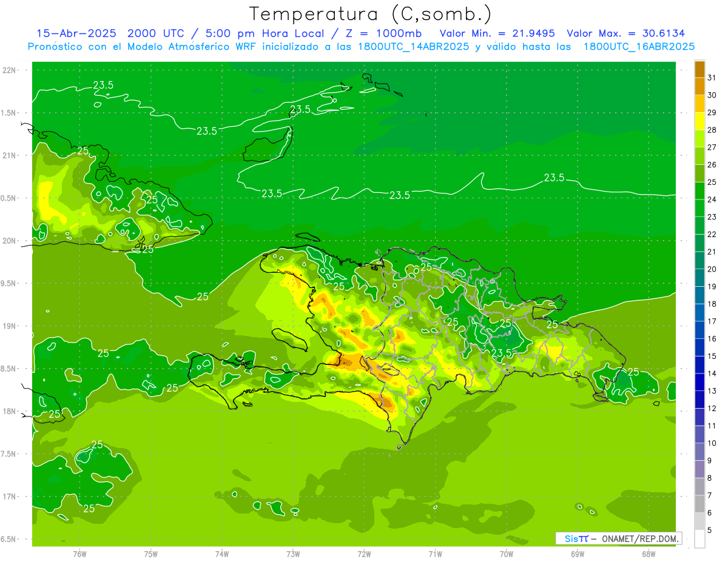Click the '6.5N' latitude label at bottom left
Screen dimensions: 728x562
(9, 539)
